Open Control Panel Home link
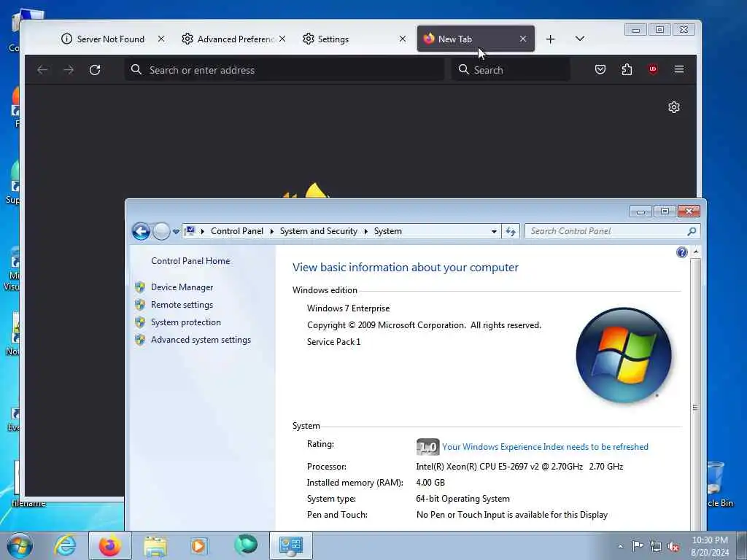This screenshot has height=560, width=747. click(x=190, y=261)
